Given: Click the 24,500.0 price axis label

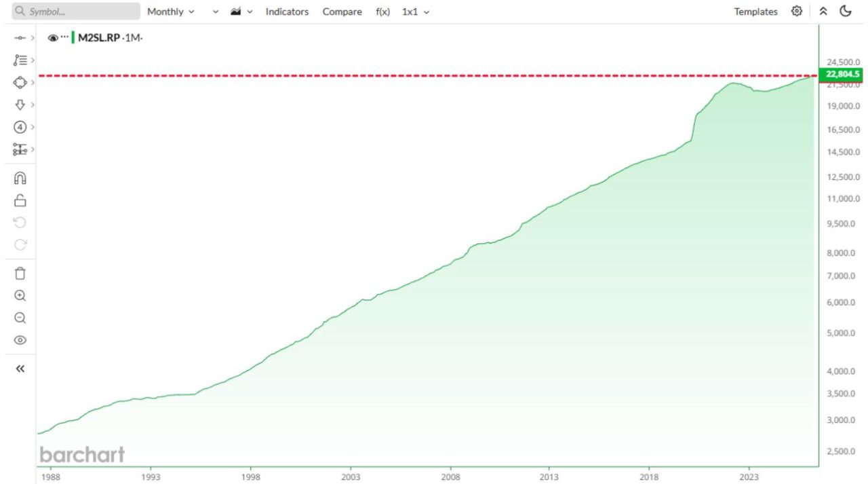Looking at the screenshot, I should pos(844,62).
